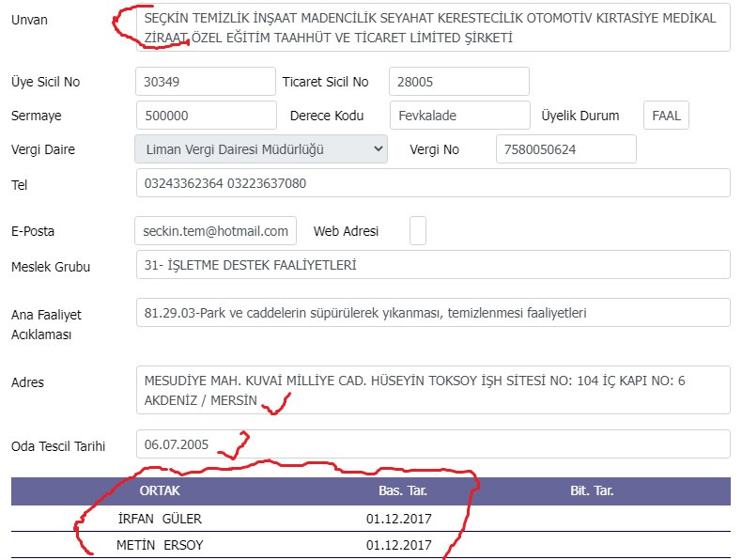Click the E-Posta label
Viewport: 742px width, 560px height.
coord(33,231)
